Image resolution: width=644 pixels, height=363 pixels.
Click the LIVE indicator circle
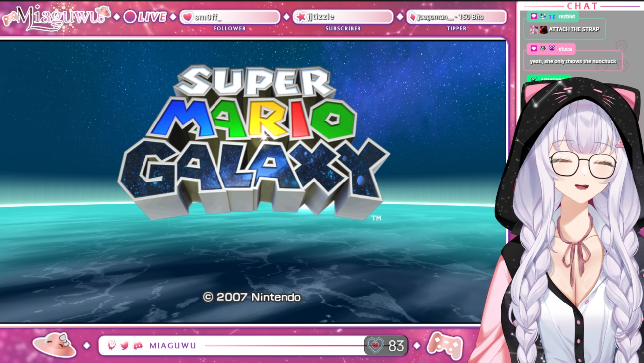point(130,17)
